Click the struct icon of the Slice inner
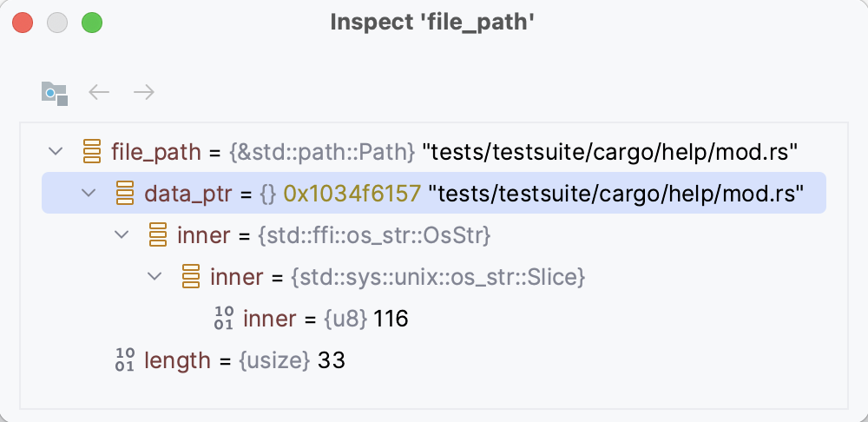This screenshot has height=422, width=868. tap(191, 277)
